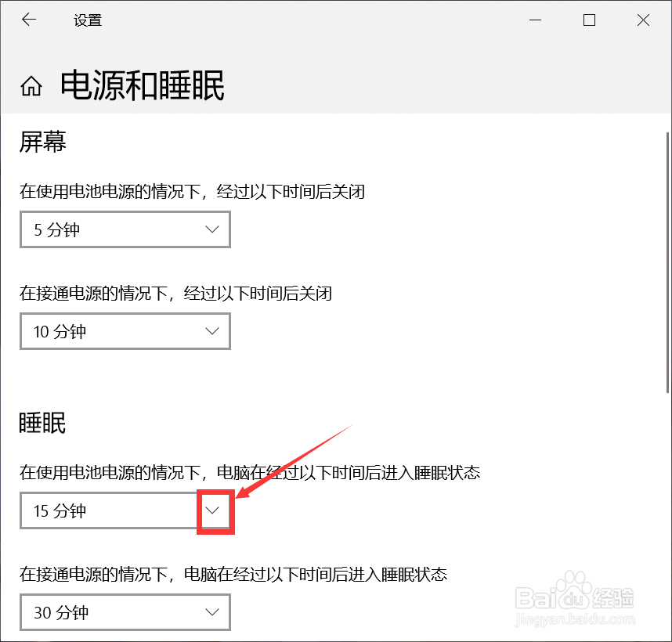
Task: Expand plugged-in sleep dropdown showing 30 分钟
Action: (x=125, y=612)
